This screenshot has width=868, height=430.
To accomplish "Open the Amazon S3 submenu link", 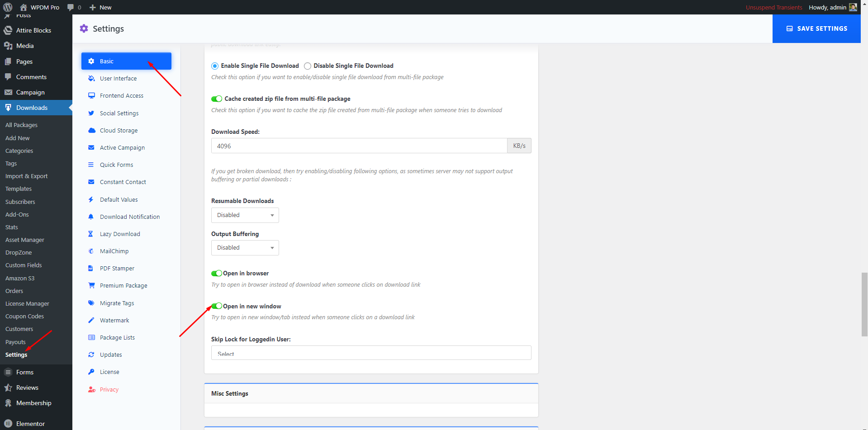I will pyautogui.click(x=20, y=278).
